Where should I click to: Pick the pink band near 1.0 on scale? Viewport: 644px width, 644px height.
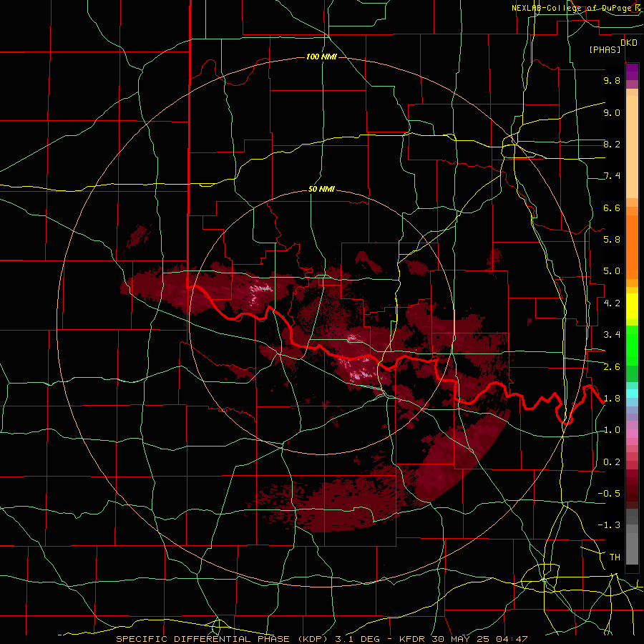[632, 434]
